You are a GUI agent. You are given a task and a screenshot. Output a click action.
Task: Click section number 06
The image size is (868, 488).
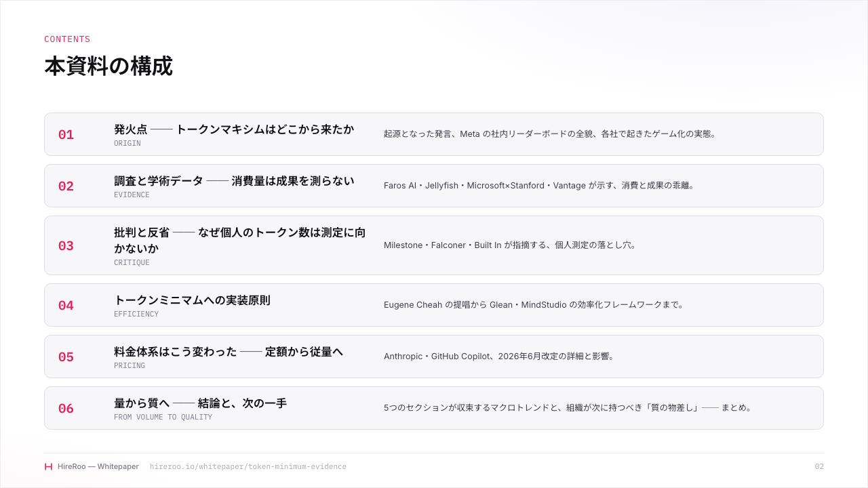tap(66, 409)
